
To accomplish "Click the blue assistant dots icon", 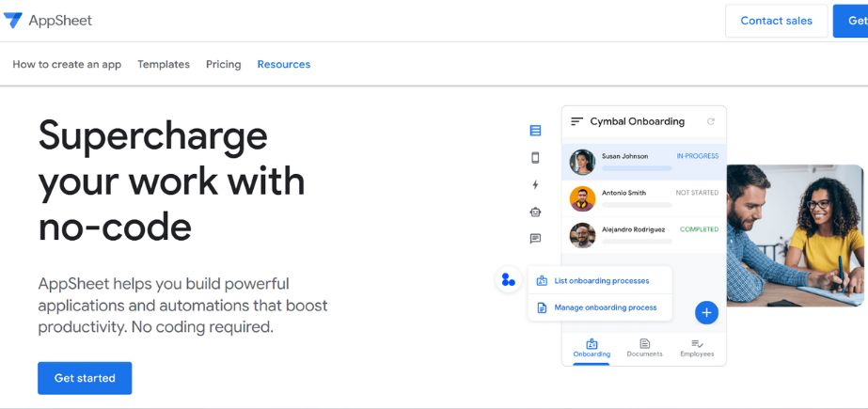I will [x=508, y=279].
